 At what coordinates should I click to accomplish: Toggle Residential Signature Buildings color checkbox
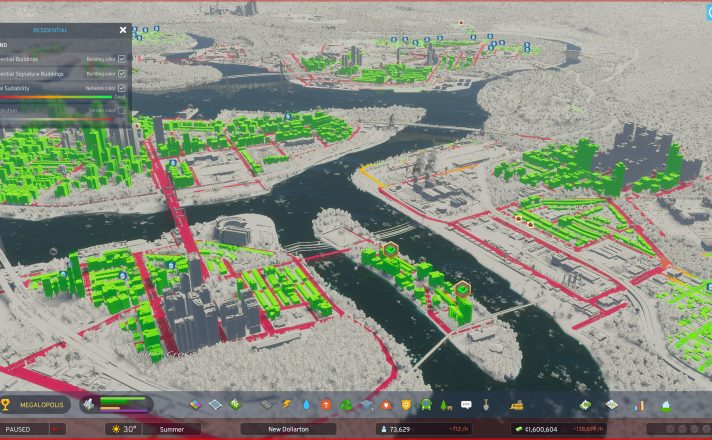coord(122,73)
